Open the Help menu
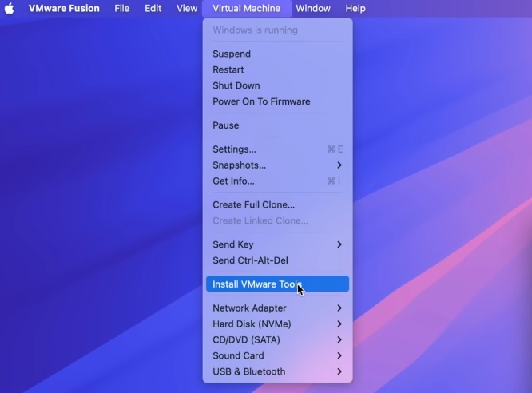Viewport: 532px width, 393px height. click(355, 8)
